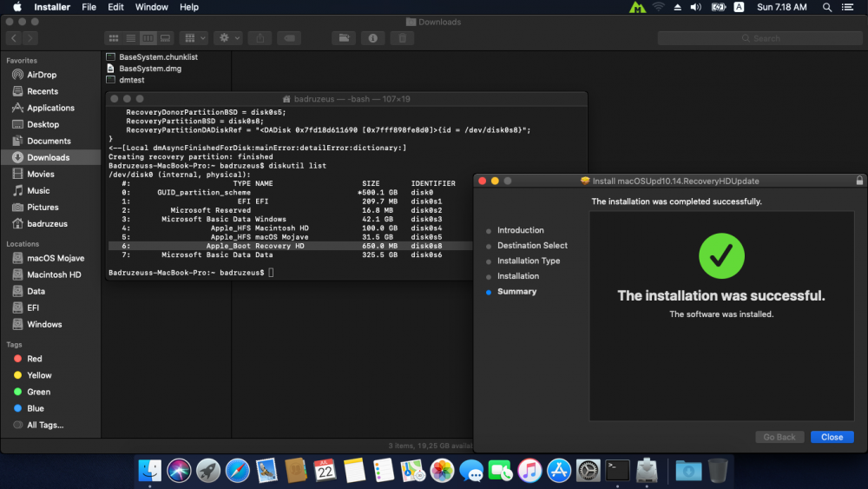The image size is (868, 489).
Task: Click Finder Get Info toolbar button
Action: click(373, 38)
